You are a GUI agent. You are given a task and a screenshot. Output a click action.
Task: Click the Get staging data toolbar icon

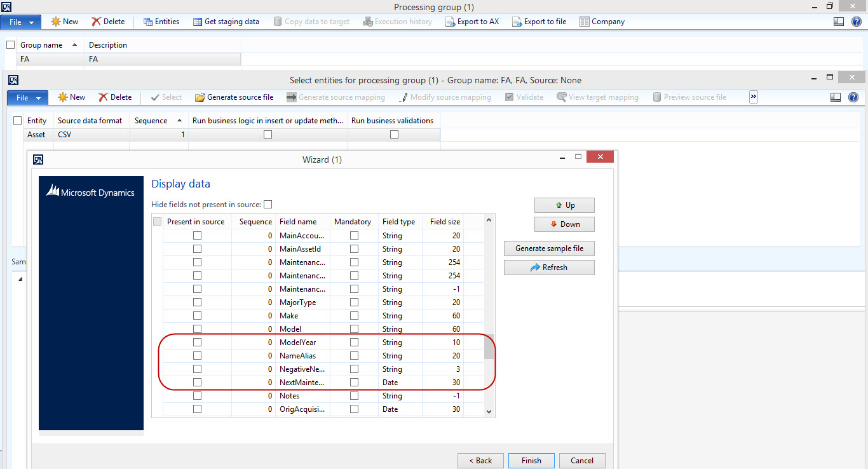tap(226, 21)
